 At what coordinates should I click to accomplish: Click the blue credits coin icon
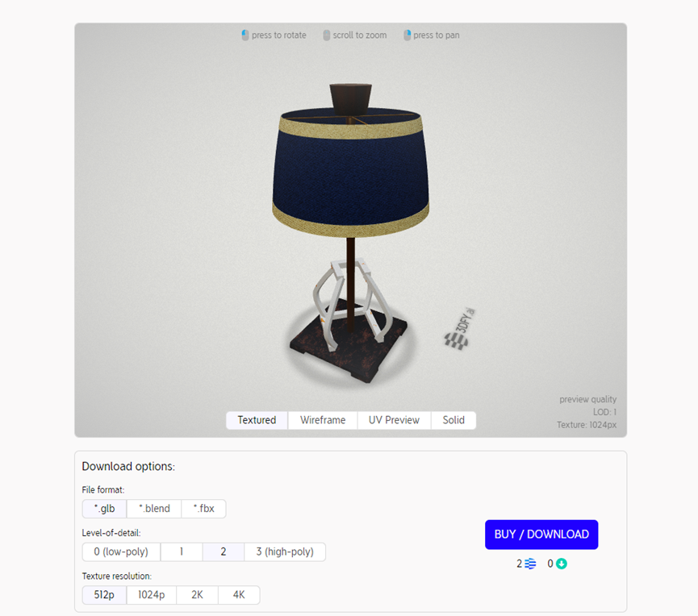(x=530, y=564)
